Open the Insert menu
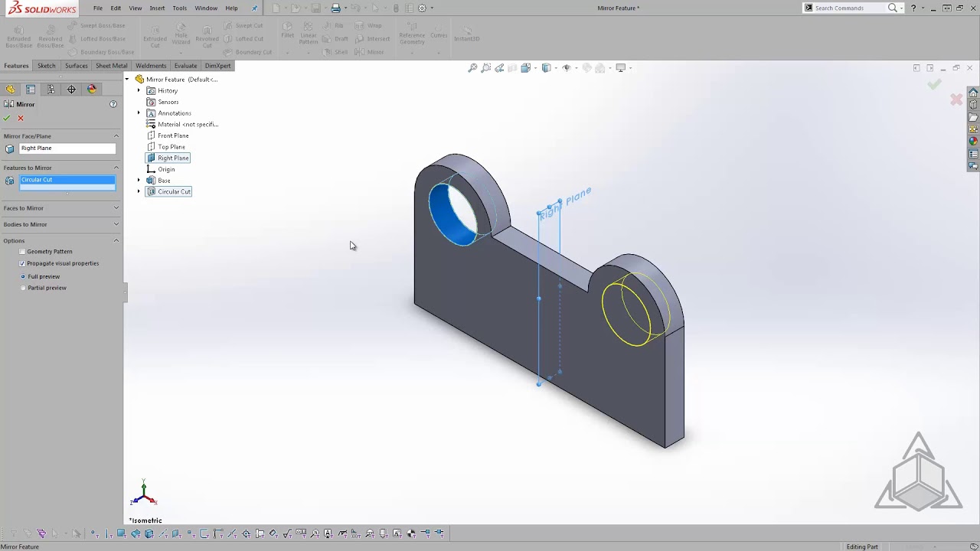The width and height of the screenshot is (980, 551). (157, 8)
